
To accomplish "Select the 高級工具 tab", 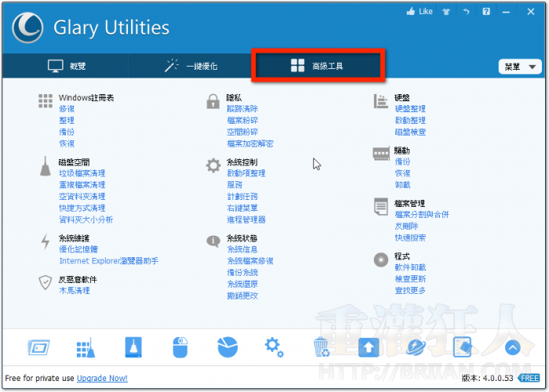I will coord(318,66).
